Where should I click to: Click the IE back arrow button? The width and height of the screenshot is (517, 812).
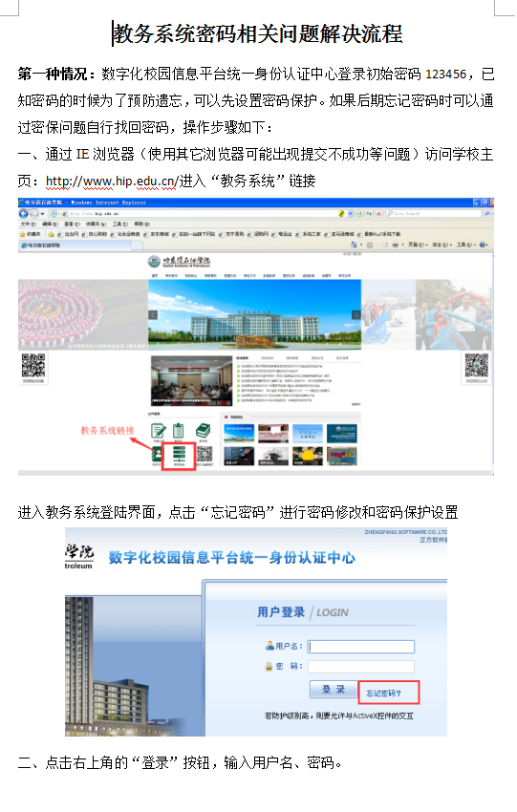[24, 213]
